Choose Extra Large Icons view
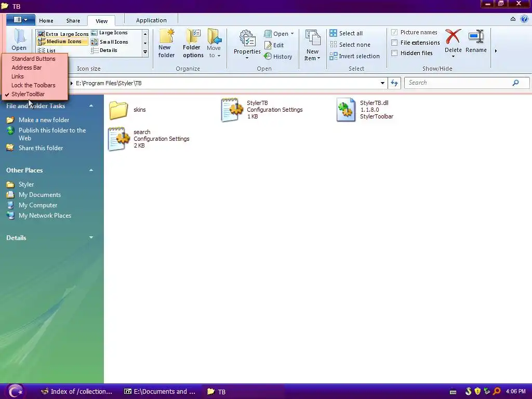Viewport: 532px width, 399px height. point(63,34)
